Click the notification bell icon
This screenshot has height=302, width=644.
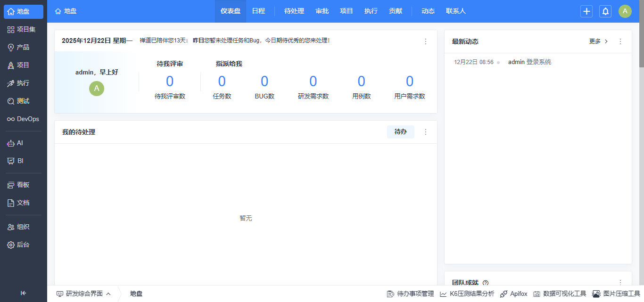click(x=605, y=11)
